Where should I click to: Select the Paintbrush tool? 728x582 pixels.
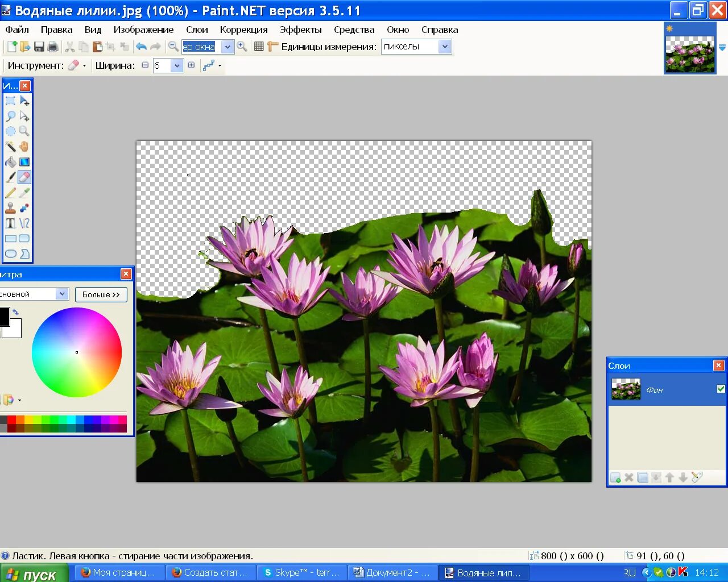click(x=10, y=177)
